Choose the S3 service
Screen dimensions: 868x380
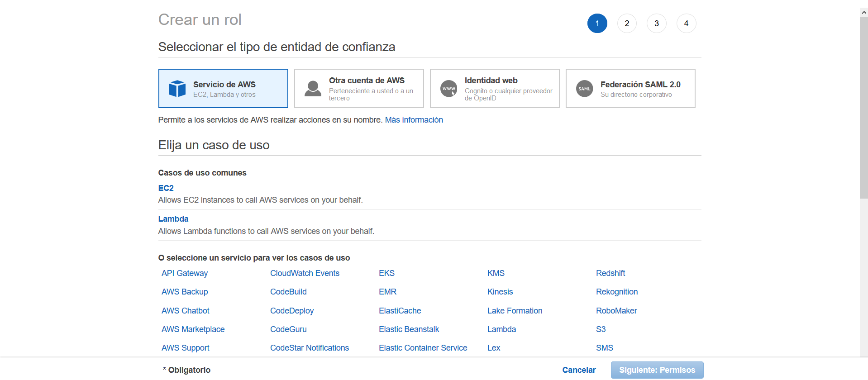coord(601,329)
